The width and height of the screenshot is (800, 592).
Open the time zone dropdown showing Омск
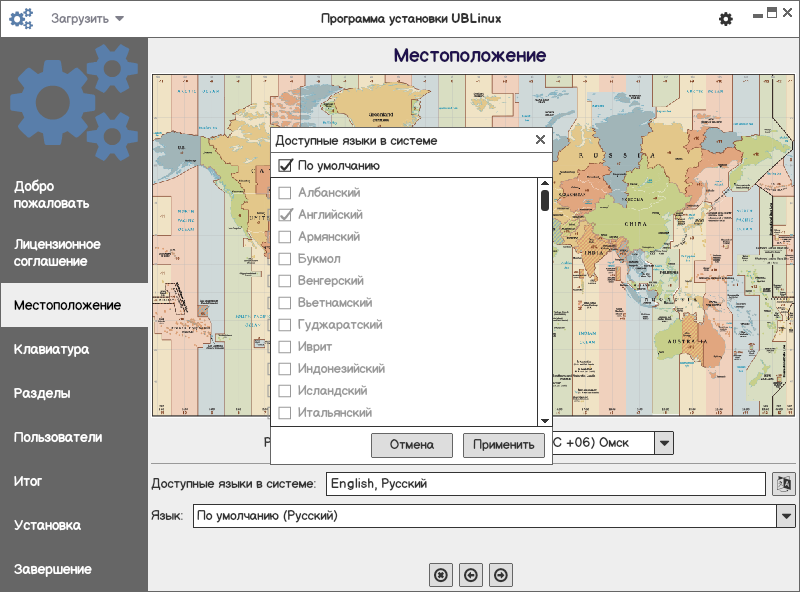[x=664, y=443]
